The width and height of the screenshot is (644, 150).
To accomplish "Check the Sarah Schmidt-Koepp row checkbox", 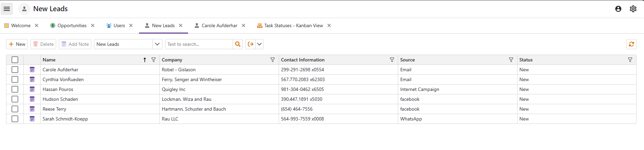I will click(x=15, y=119).
